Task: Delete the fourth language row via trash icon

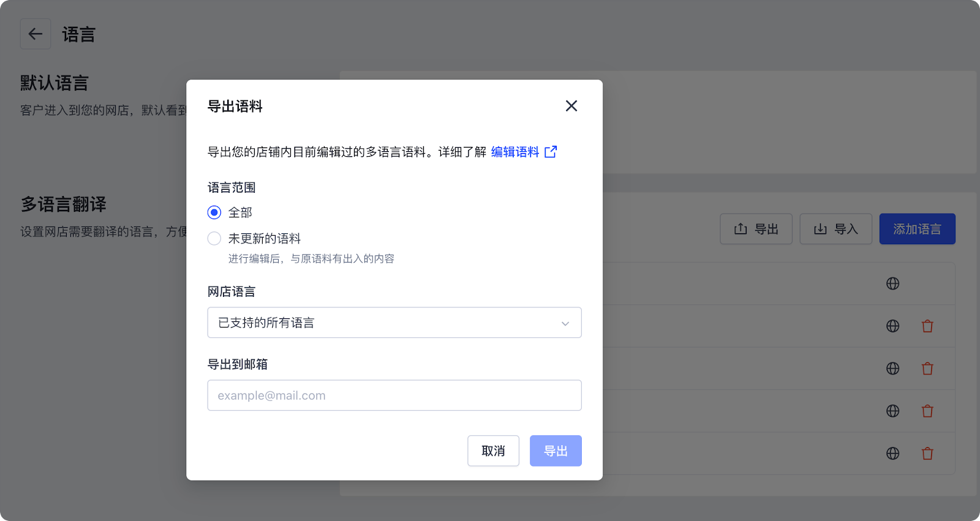Action: coord(927,411)
